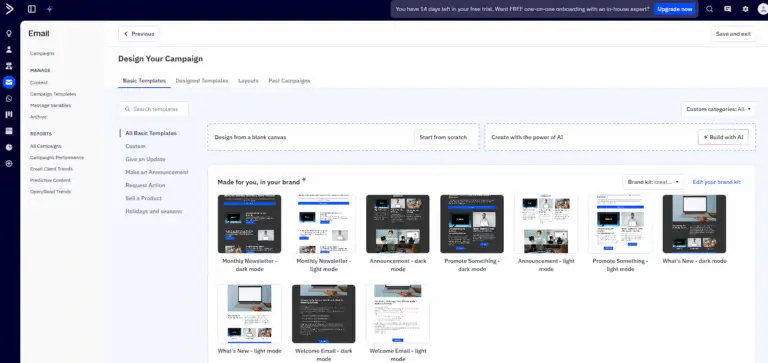Toggle the sidebar panel icon
This screenshot has width=768, height=363.
(x=32, y=9)
